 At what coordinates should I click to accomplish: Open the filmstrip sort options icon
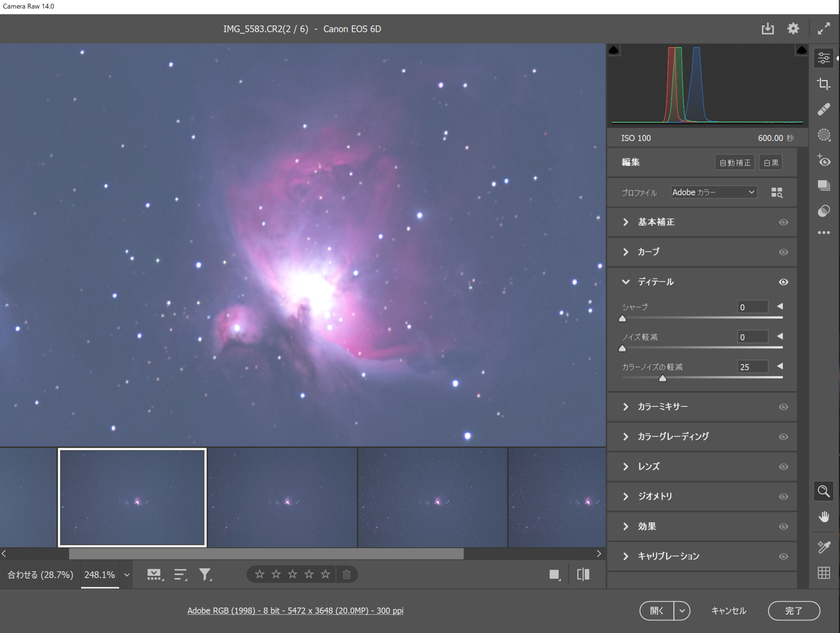pos(181,575)
